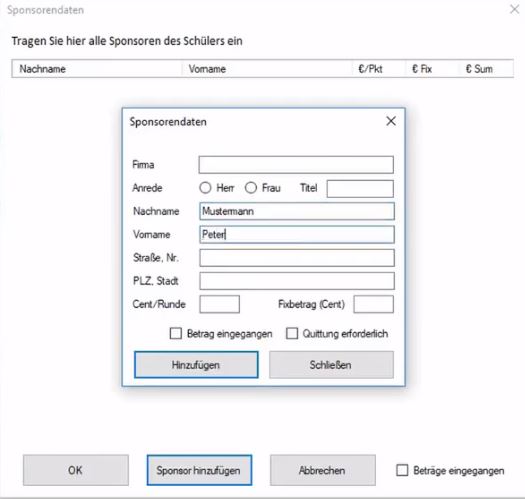This screenshot has width=525, height=499.
Task: Click the Hinzufügen button
Action: click(196, 365)
